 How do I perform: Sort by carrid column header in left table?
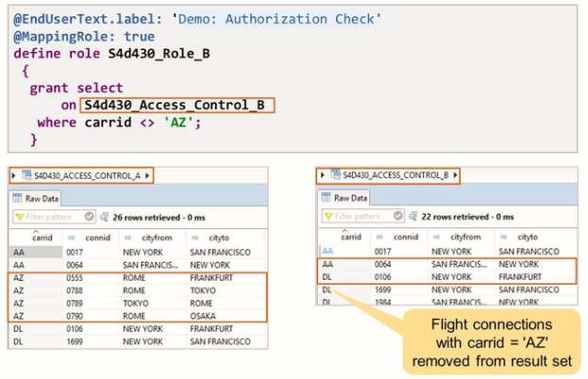[x=42, y=238]
